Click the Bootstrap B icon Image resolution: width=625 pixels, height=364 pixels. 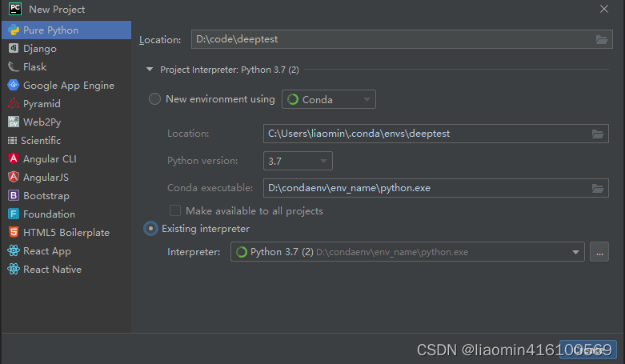14,195
